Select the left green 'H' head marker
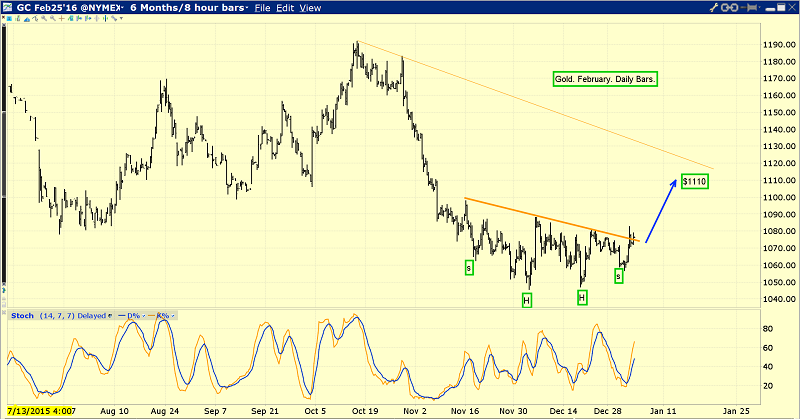This screenshot has width=800, height=419. (526, 299)
